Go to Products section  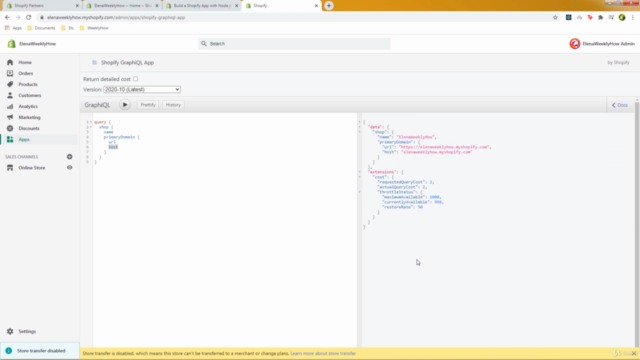28,84
